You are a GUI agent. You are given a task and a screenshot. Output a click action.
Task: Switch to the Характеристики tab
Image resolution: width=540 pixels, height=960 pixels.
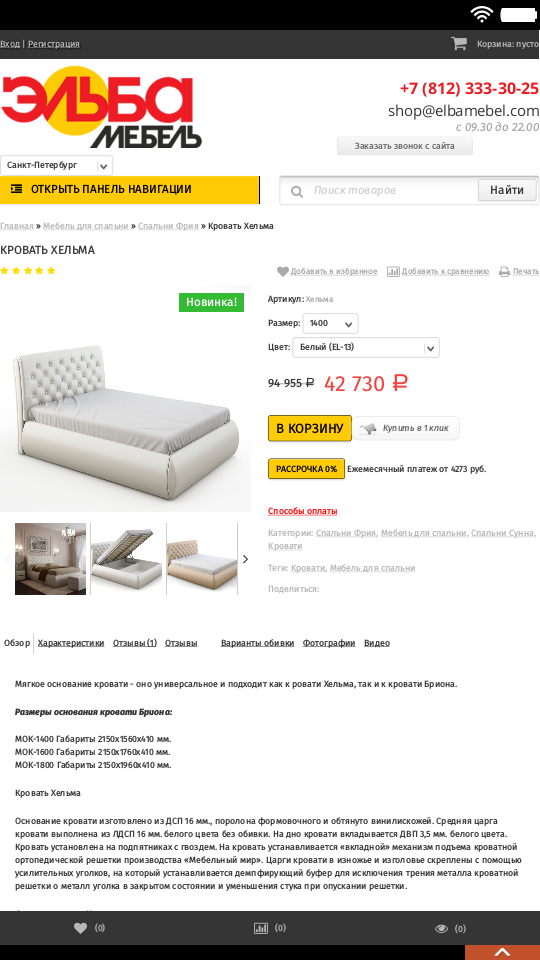(x=70, y=643)
